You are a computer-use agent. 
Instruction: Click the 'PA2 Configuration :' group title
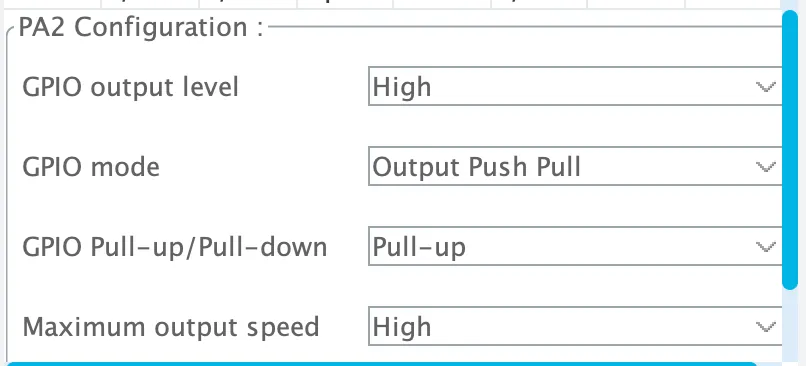(x=140, y=27)
